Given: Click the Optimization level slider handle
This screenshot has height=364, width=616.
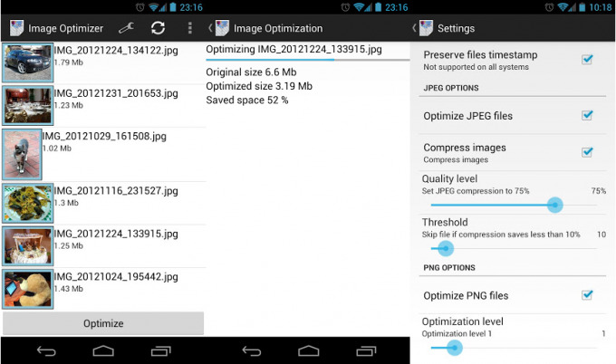Looking at the screenshot, I should click(455, 348).
